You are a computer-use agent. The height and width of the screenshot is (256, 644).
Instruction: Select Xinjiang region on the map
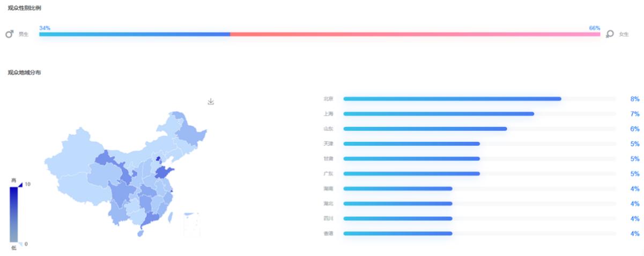[x=69, y=155]
